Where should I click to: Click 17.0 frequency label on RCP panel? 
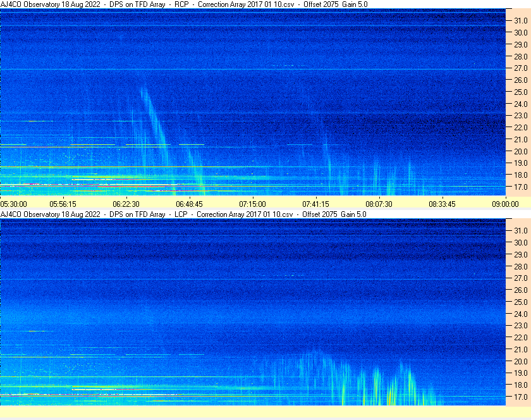click(520, 187)
